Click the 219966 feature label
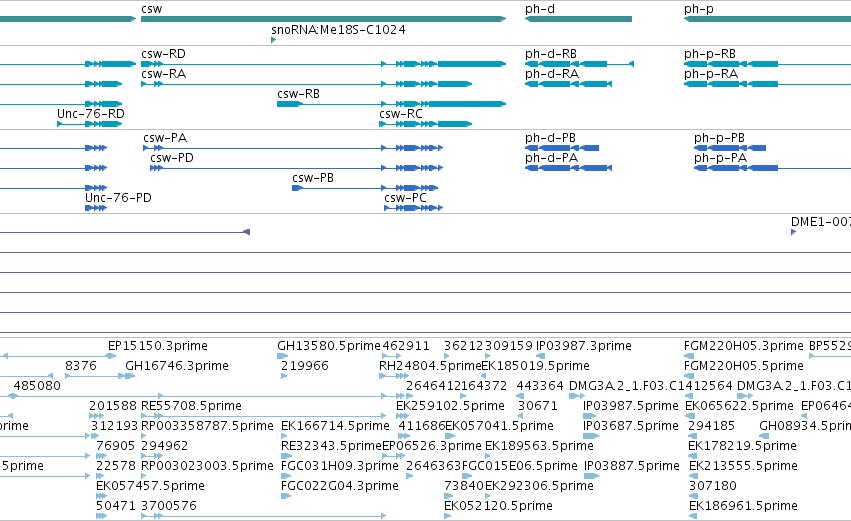This screenshot has height=521, width=851. click(x=305, y=366)
